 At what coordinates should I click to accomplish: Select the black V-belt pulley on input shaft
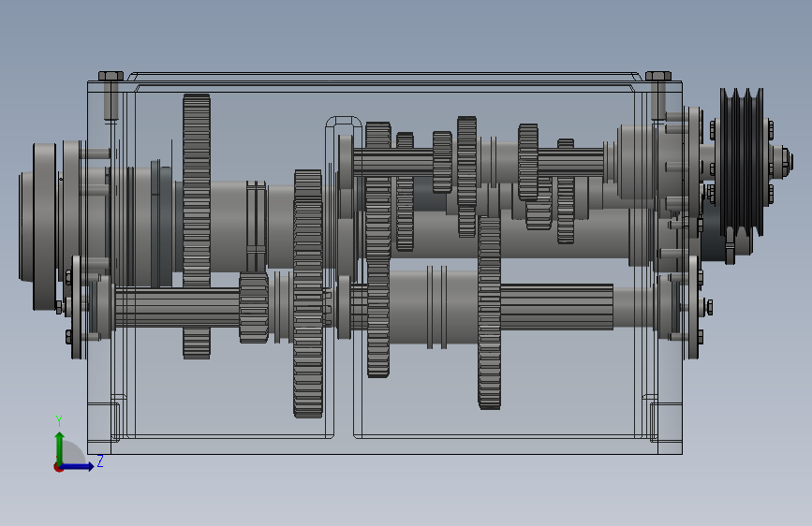[742, 162]
